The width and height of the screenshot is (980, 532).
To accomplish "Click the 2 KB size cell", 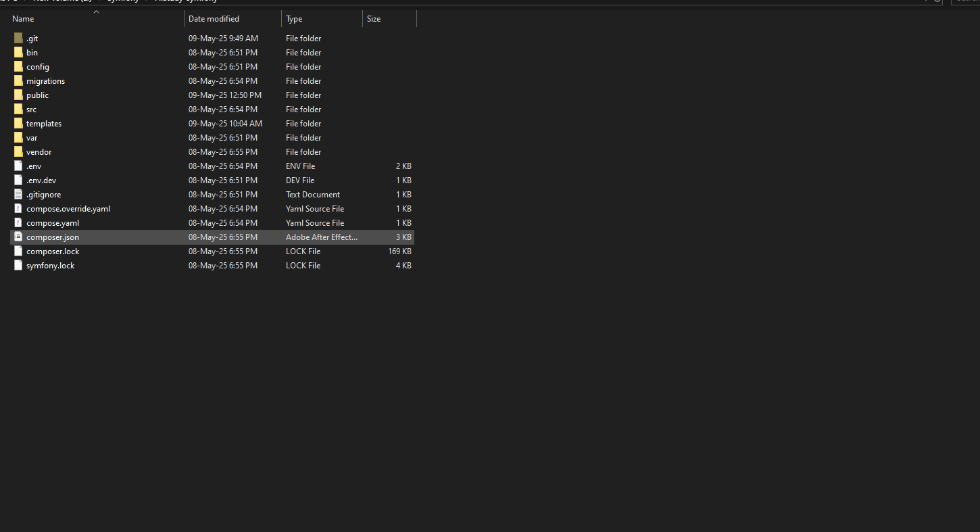I will 403,166.
